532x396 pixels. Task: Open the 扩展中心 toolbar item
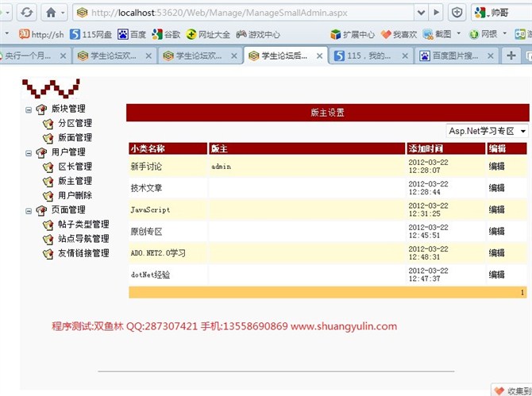353,34
